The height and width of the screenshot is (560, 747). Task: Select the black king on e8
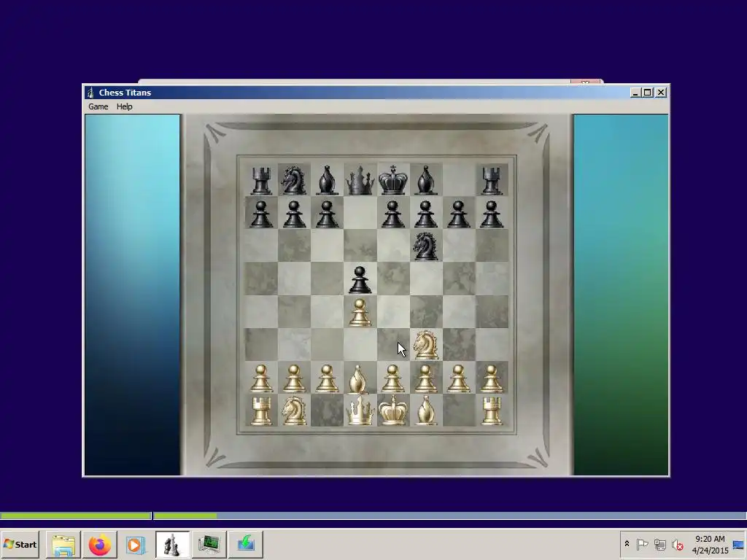tap(393, 180)
